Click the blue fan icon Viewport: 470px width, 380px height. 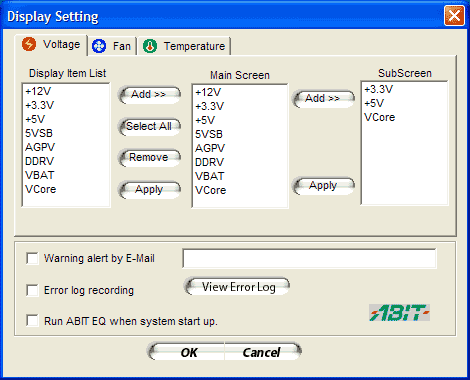99,46
